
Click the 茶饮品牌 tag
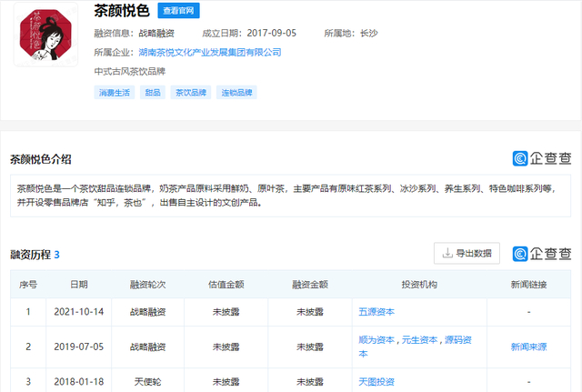pos(190,92)
